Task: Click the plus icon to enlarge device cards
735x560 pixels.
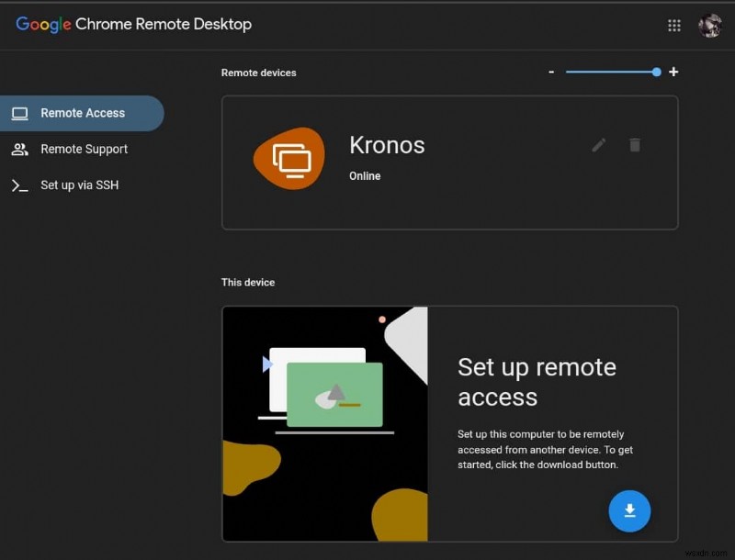Action: click(x=673, y=72)
